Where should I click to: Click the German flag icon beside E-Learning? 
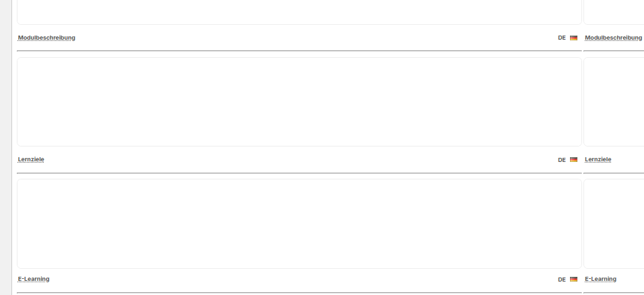(573, 280)
